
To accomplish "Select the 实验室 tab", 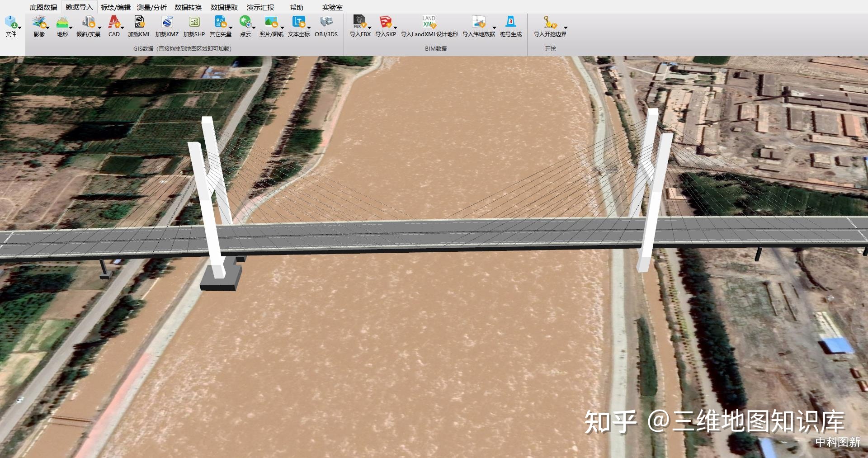I will (x=332, y=7).
